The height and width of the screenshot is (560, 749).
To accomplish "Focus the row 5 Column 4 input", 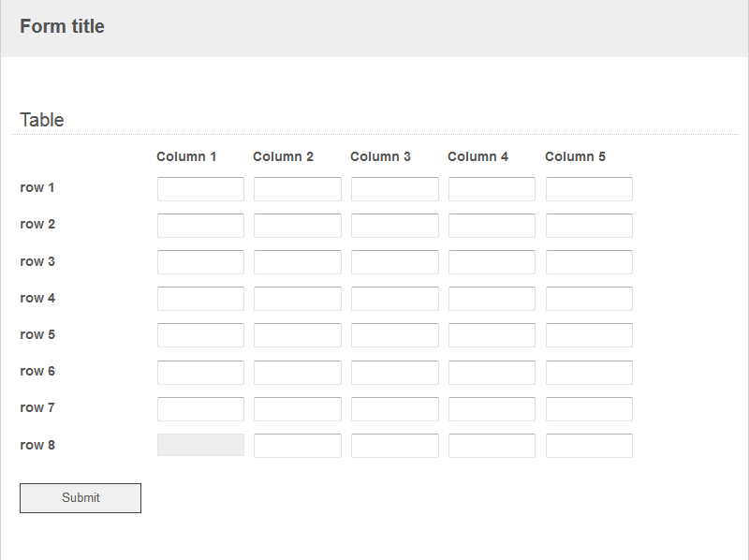I will 492,335.
